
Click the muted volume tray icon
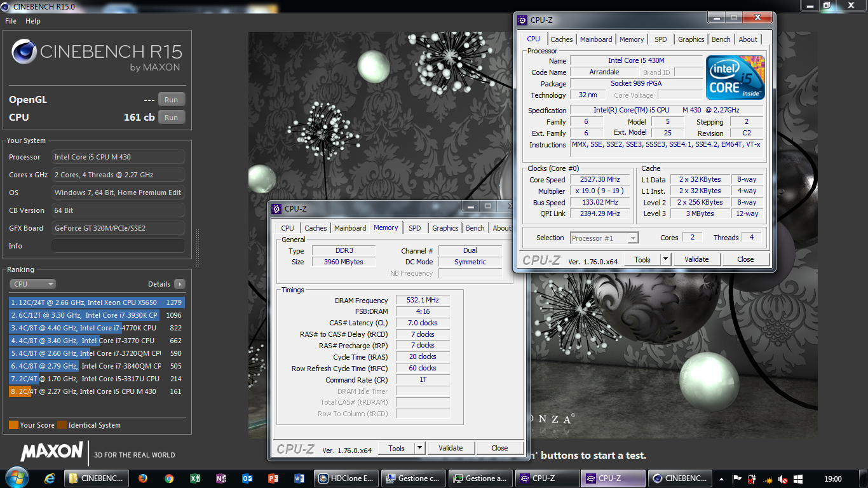[783, 479]
